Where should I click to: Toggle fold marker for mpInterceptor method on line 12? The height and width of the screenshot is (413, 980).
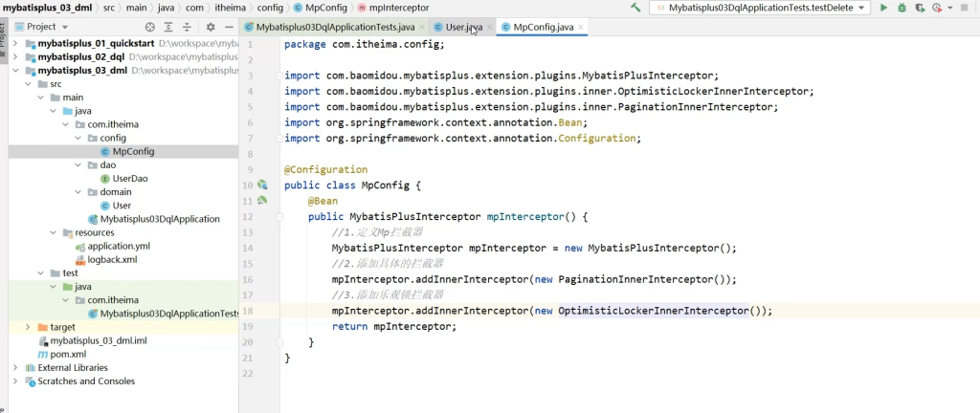279,217
